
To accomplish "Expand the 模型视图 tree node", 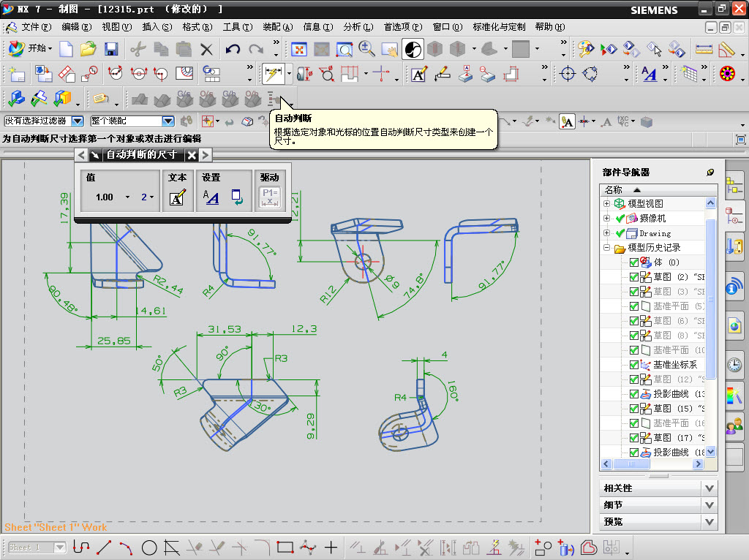I will point(606,203).
